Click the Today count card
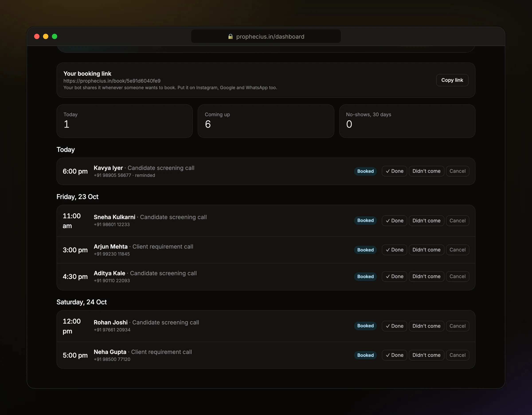Image resolution: width=532 pixels, height=415 pixels. point(125,121)
